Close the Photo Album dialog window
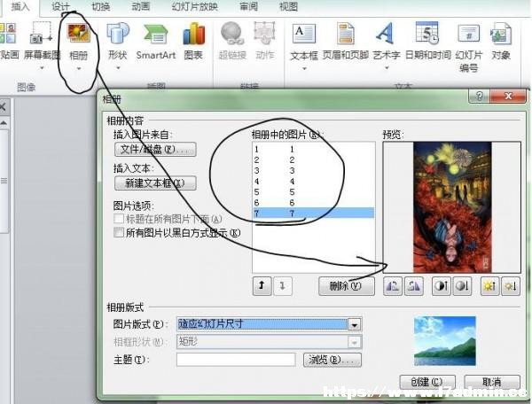532x404 pixels. point(508,97)
